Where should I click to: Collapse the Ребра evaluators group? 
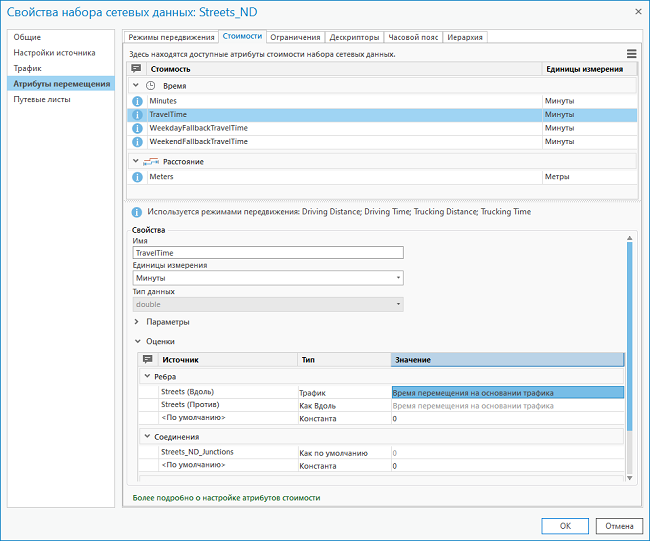(146, 376)
